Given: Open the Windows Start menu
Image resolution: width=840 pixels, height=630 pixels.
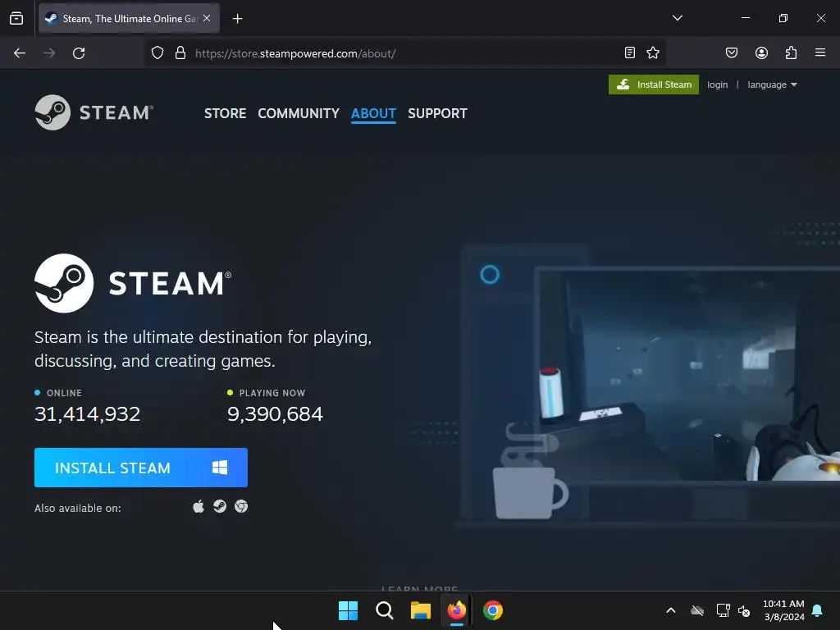Looking at the screenshot, I should [348, 610].
